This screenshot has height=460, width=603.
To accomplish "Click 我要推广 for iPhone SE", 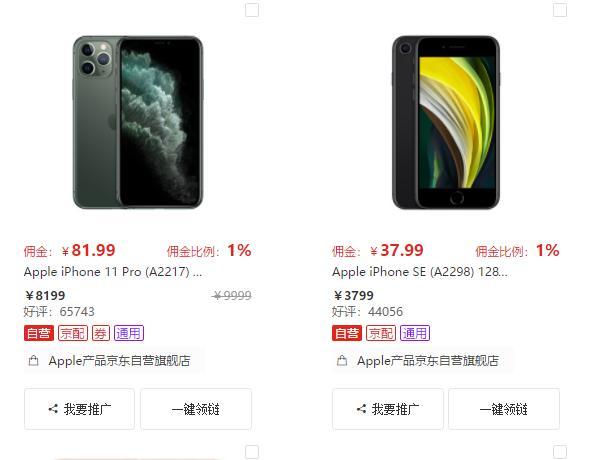I will click(x=388, y=409).
